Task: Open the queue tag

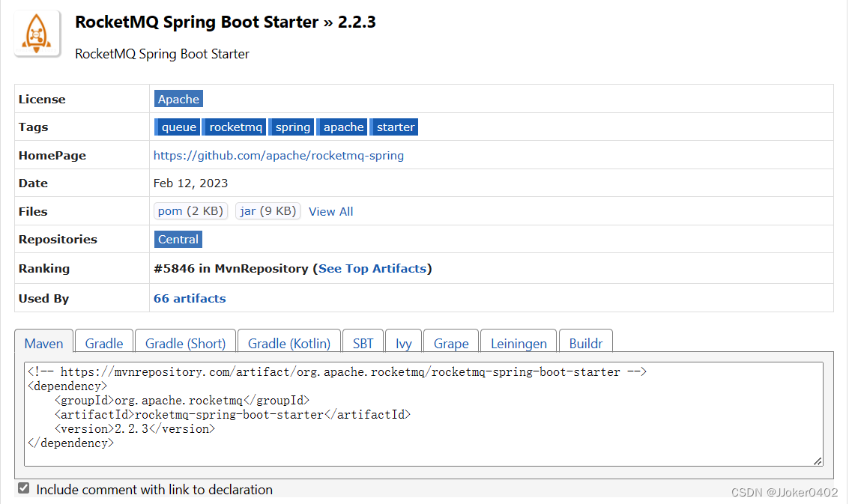Action: (x=178, y=127)
